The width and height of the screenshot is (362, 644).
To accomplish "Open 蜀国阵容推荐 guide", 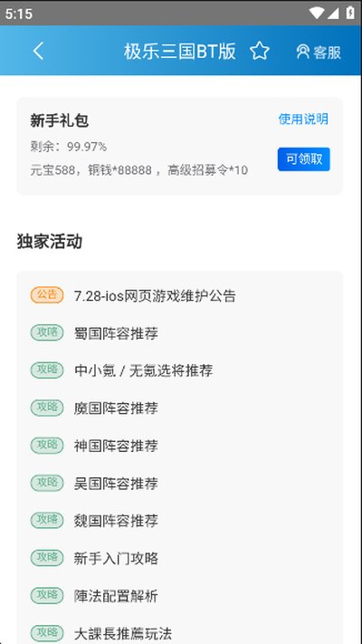I will 116,333.
